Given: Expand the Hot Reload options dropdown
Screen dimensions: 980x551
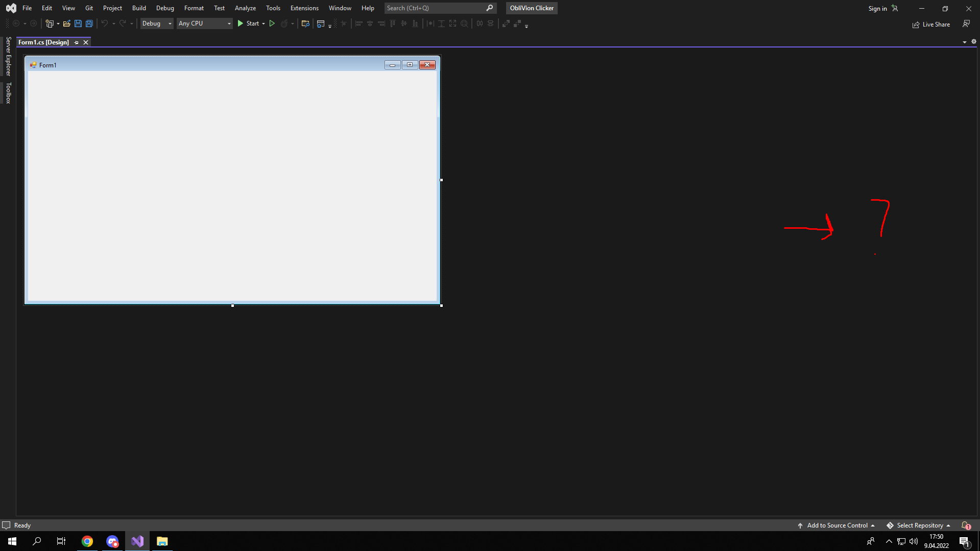Looking at the screenshot, I should 293,23.
